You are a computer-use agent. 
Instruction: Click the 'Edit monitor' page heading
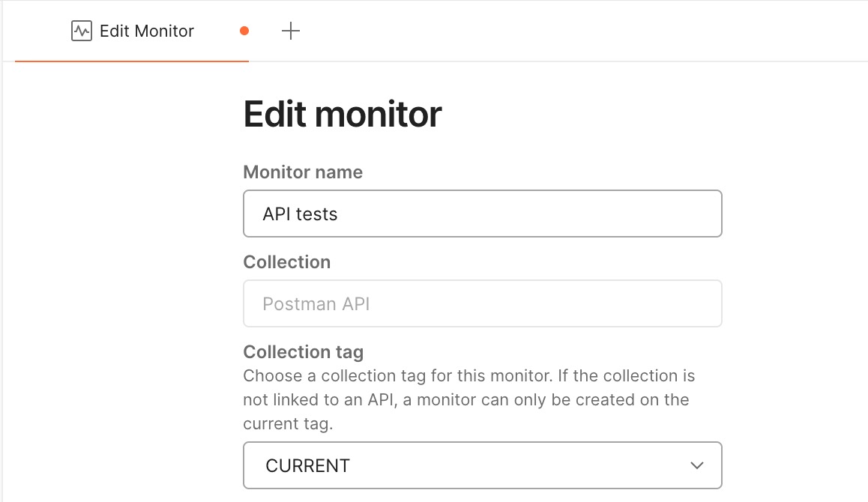coord(343,115)
